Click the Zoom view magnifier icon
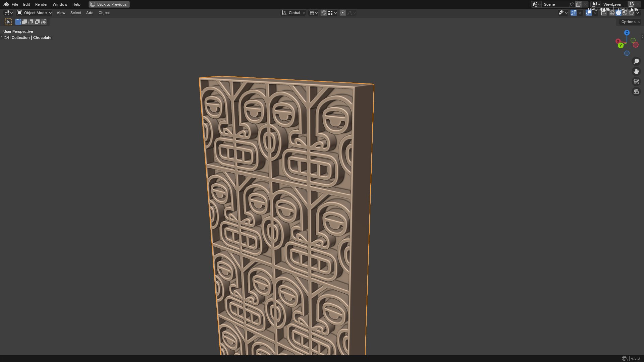Screen dimensions: 644x362 pos(636,61)
